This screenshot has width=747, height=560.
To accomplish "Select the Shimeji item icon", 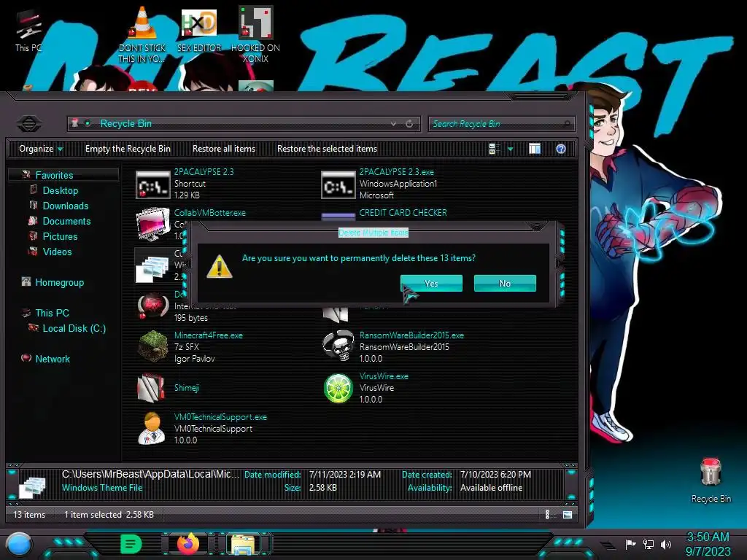I will 151,388.
